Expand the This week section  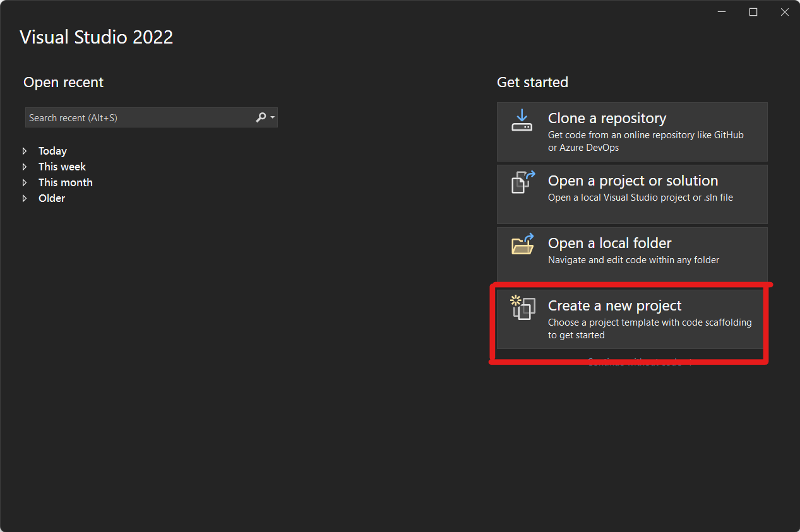pos(25,167)
